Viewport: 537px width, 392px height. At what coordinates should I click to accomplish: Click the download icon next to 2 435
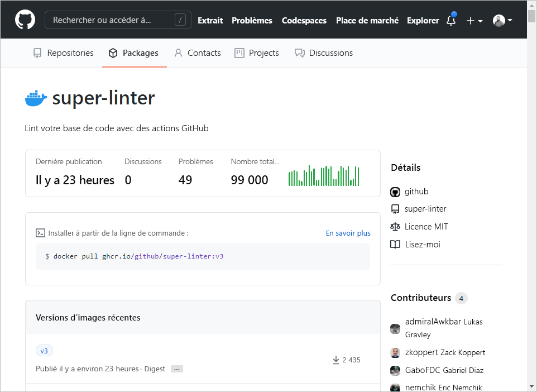[x=336, y=360]
